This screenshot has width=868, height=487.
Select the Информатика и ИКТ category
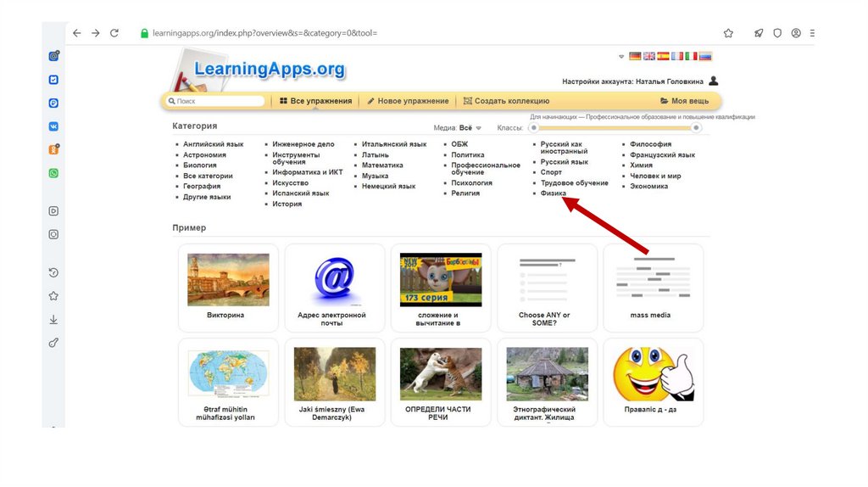(307, 172)
